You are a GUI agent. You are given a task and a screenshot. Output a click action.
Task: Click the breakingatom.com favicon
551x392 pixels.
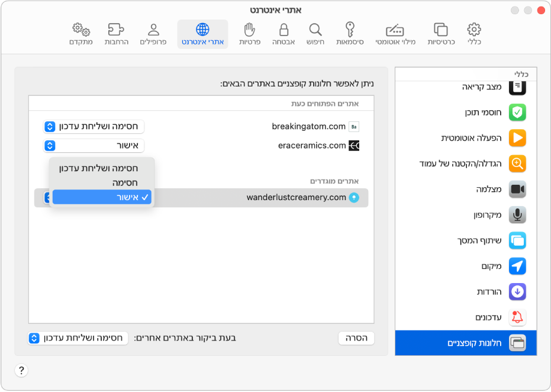[x=354, y=127]
